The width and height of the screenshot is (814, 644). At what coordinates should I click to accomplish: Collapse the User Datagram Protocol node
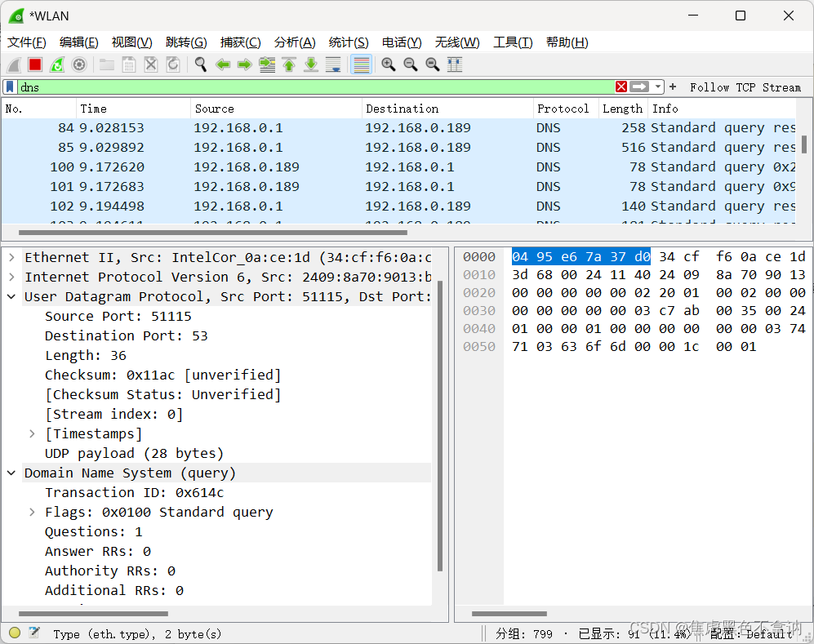pos(12,297)
